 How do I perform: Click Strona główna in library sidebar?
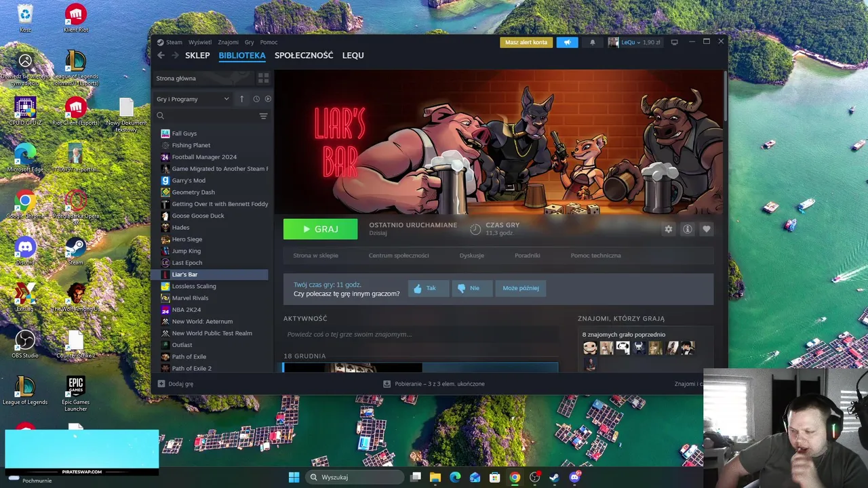(203, 78)
